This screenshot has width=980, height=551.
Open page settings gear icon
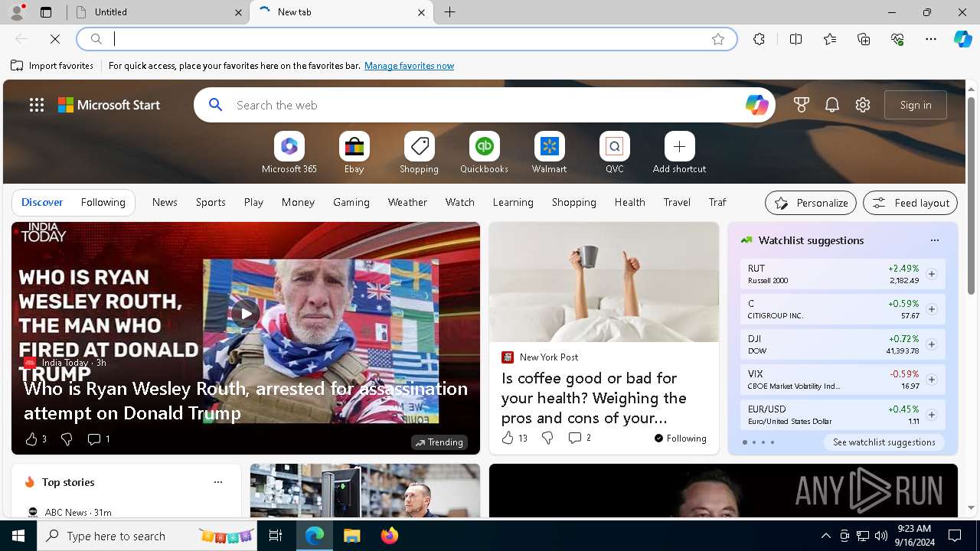click(863, 105)
